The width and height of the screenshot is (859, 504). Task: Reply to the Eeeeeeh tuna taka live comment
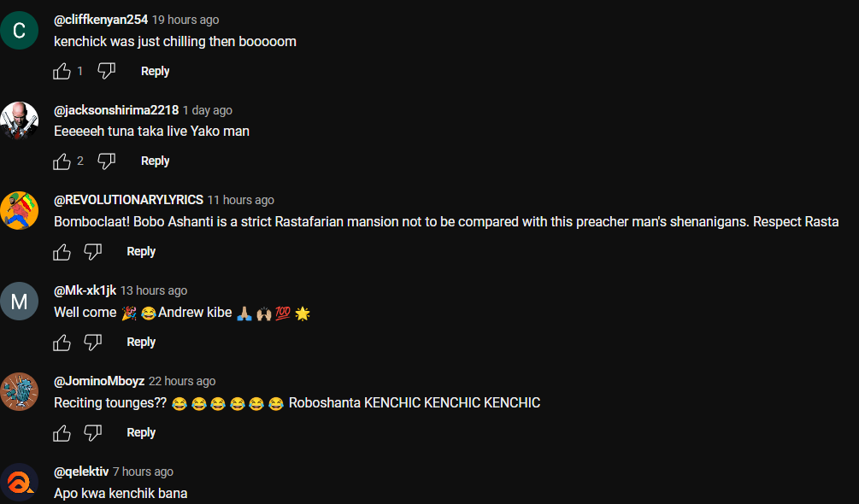click(x=155, y=161)
